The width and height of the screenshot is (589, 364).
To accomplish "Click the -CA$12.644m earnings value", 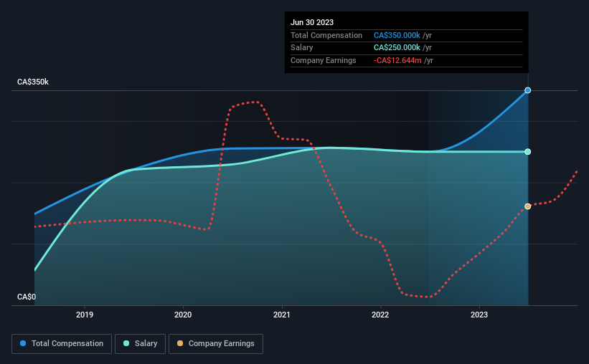I will point(397,60).
